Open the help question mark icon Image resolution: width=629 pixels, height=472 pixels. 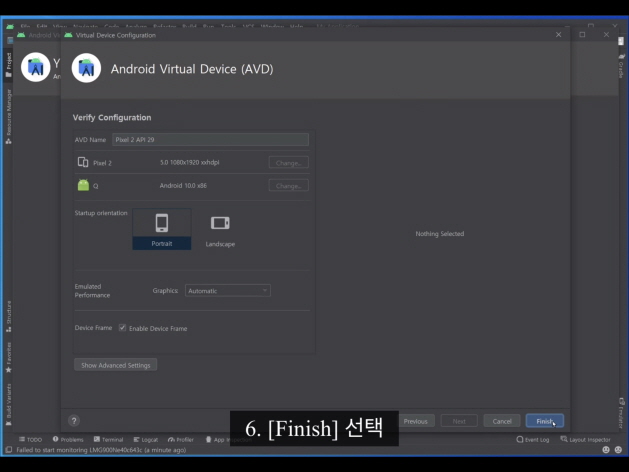click(74, 421)
